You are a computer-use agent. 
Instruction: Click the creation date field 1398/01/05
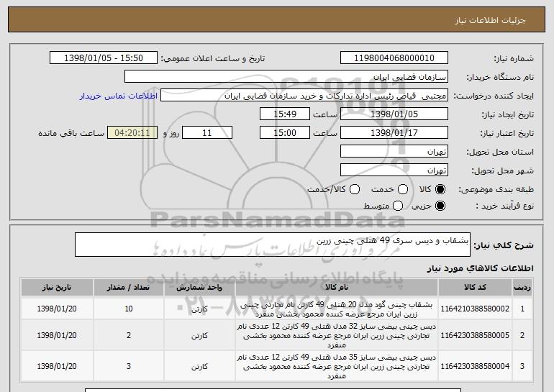click(394, 114)
